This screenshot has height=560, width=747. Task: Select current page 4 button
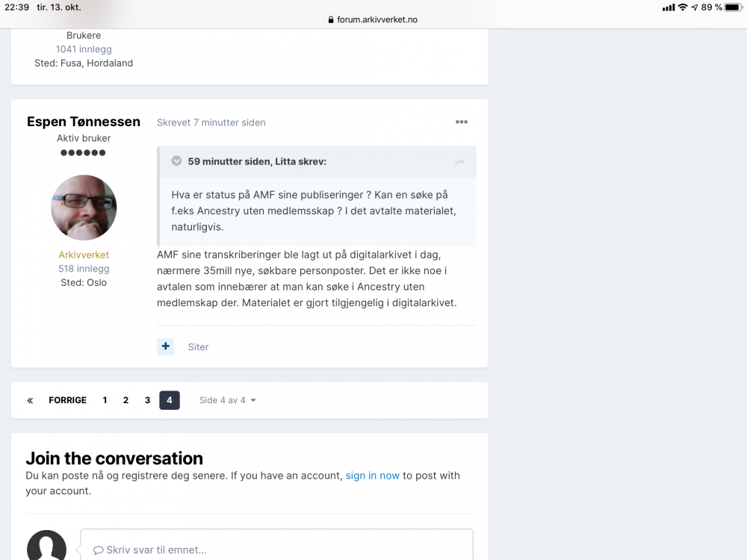coord(170,400)
